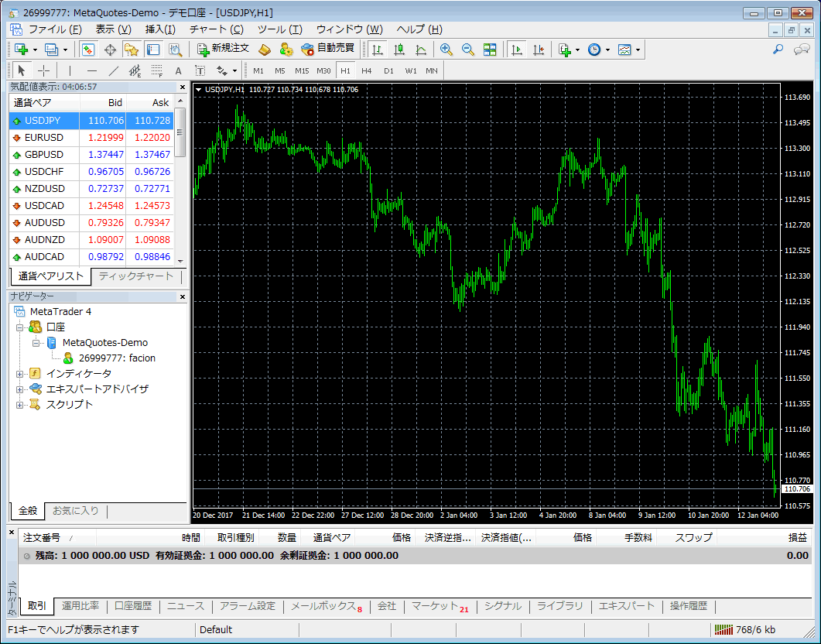Open the options gear-person icon
Image resolution: width=821 pixels, height=644 pixels.
pos(286,50)
